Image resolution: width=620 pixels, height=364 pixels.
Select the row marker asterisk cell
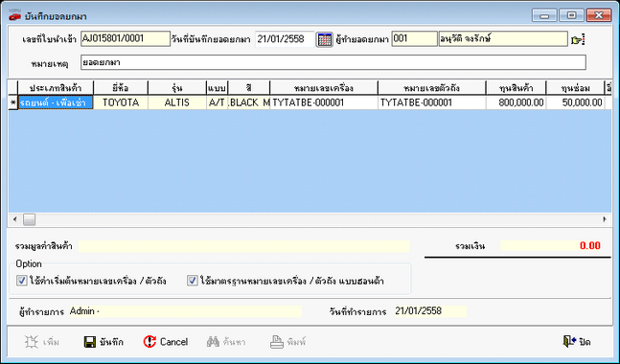13,102
